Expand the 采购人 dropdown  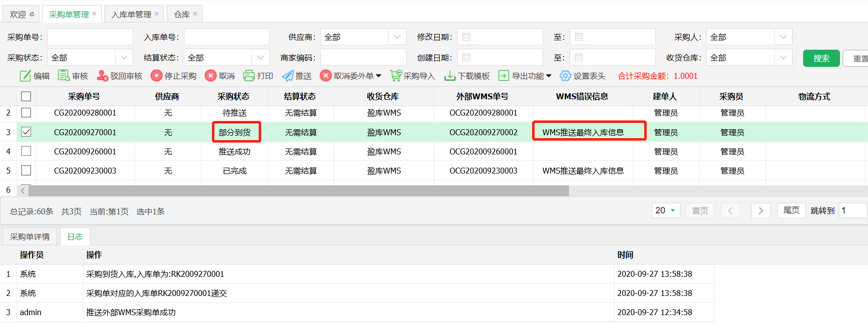(783, 37)
